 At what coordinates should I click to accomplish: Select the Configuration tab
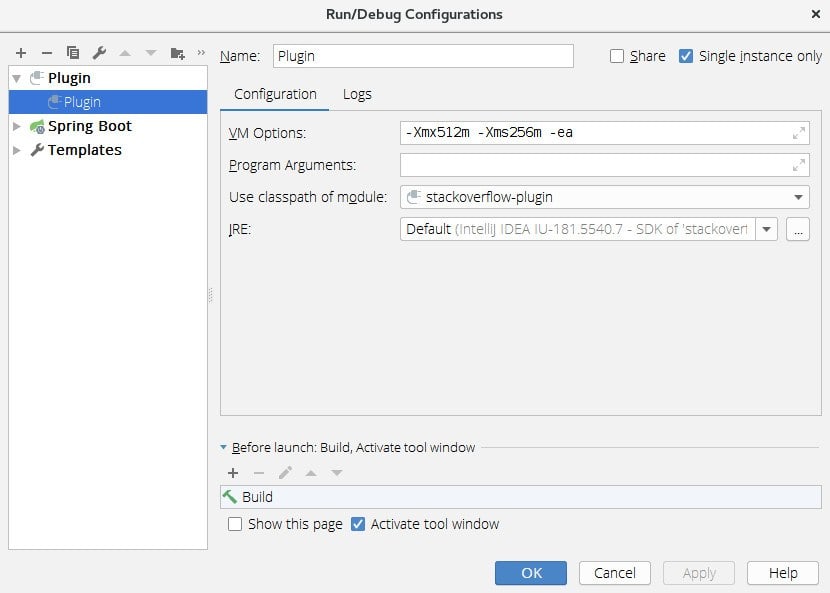click(x=275, y=94)
